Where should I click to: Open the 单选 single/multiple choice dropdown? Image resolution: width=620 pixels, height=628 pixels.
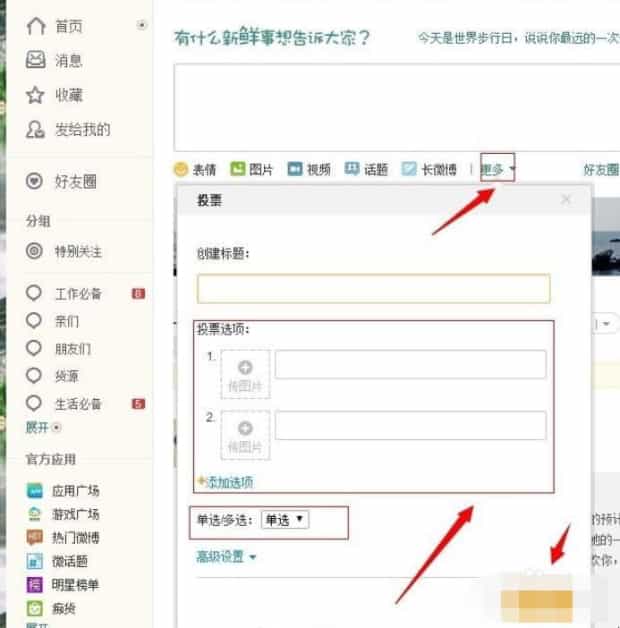pyautogui.click(x=286, y=520)
